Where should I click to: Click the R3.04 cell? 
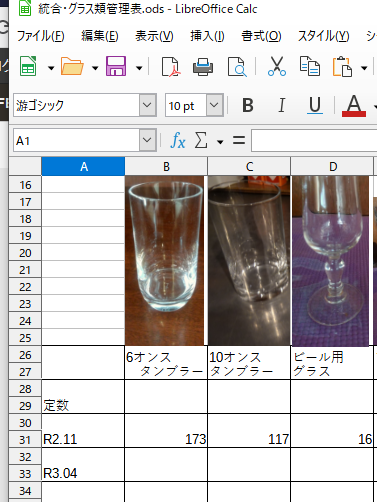pyautogui.click(x=83, y=465)
